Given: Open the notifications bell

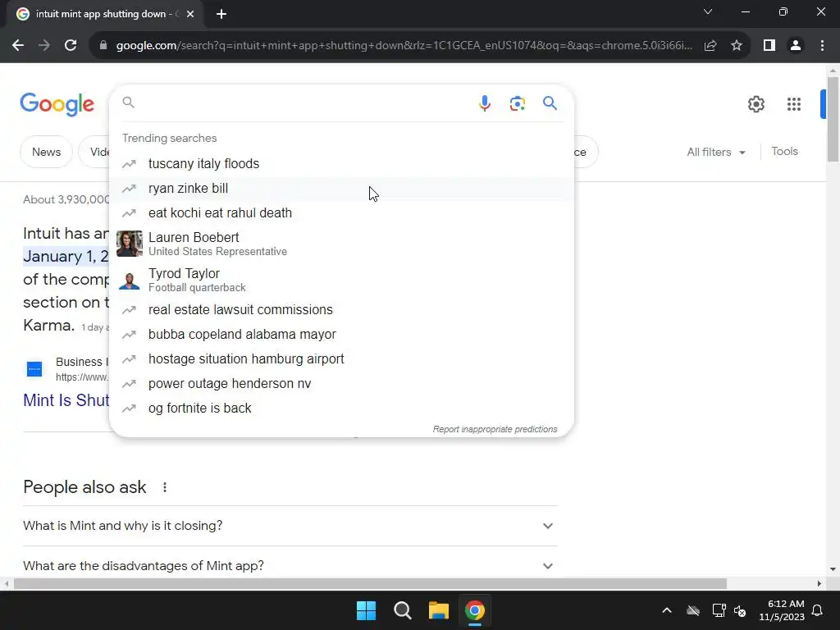Looking at the screenshot, I should (817, 610).
